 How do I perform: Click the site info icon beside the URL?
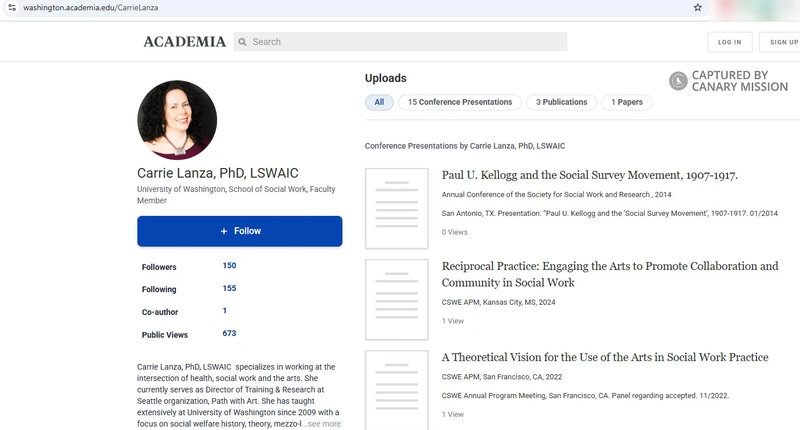[x=12, y=8]
